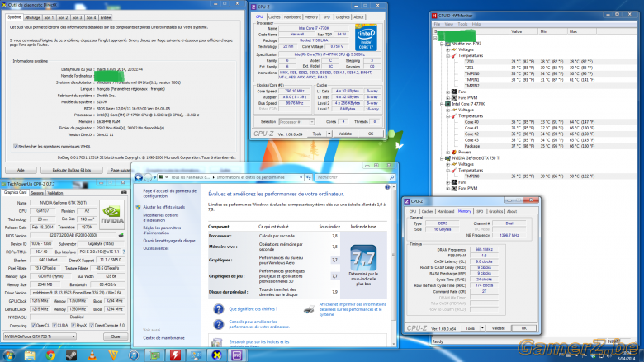The height and width of the screenshot is (362, 644).
Task: Expand the Powers node in HWMonitor
Action: point(448,152)
